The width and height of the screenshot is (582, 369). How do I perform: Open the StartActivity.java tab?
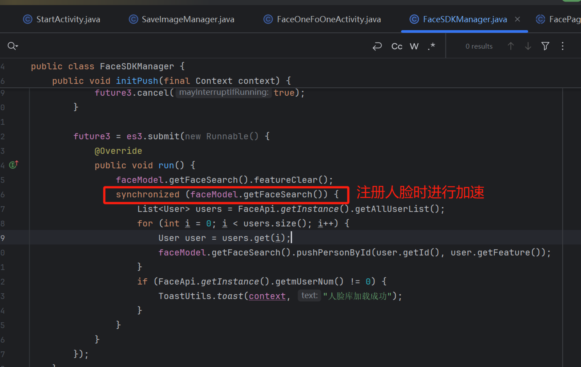point(62,19)
